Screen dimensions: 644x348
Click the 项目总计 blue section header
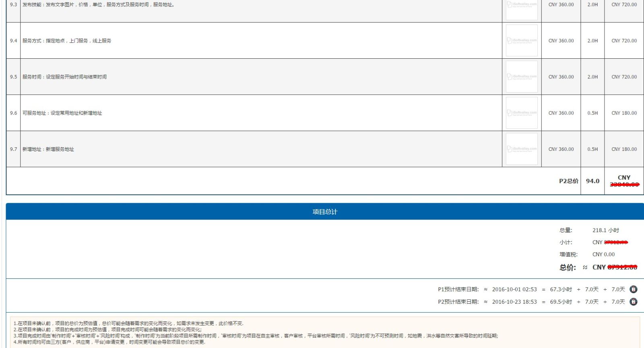tap(325, 212)
